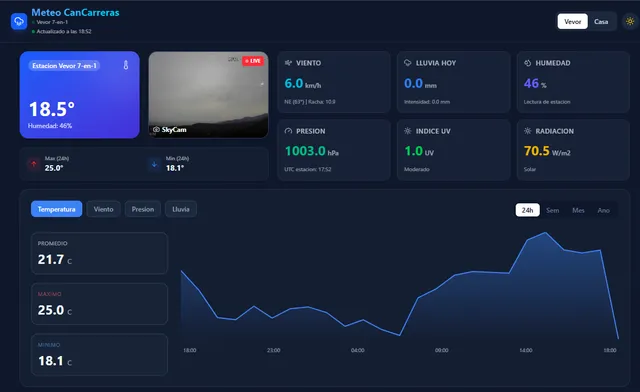The width and height of the screenshot is (640, 392).
Task: Click the 14:00 chart axis label
Action: click(x=526, y=350)
